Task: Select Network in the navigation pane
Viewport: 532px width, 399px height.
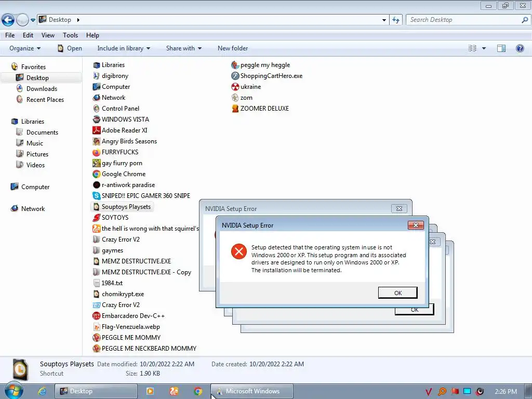Action: tap(33, 209)
